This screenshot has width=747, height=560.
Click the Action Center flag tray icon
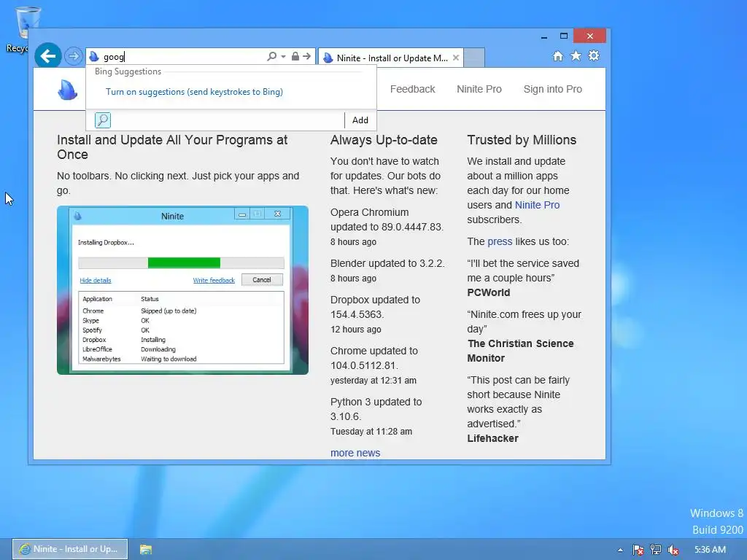pos(638,550)
